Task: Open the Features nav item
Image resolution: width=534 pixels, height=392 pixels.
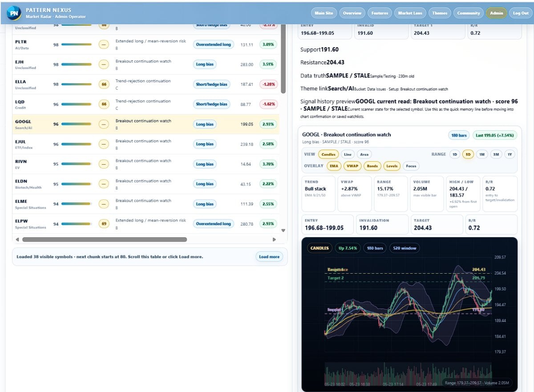Action: (x=380, y=13)
